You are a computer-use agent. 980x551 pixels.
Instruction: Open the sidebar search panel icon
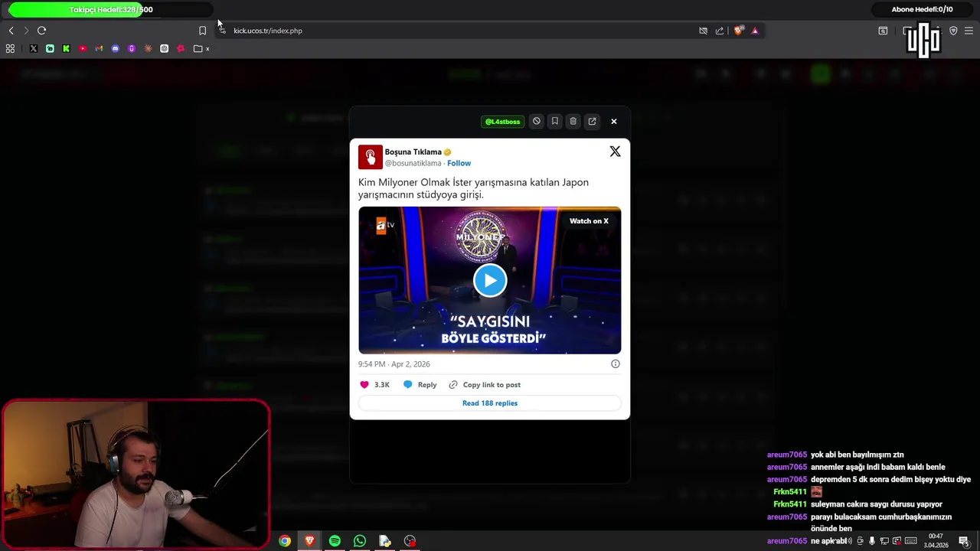[x=883, y=31]
